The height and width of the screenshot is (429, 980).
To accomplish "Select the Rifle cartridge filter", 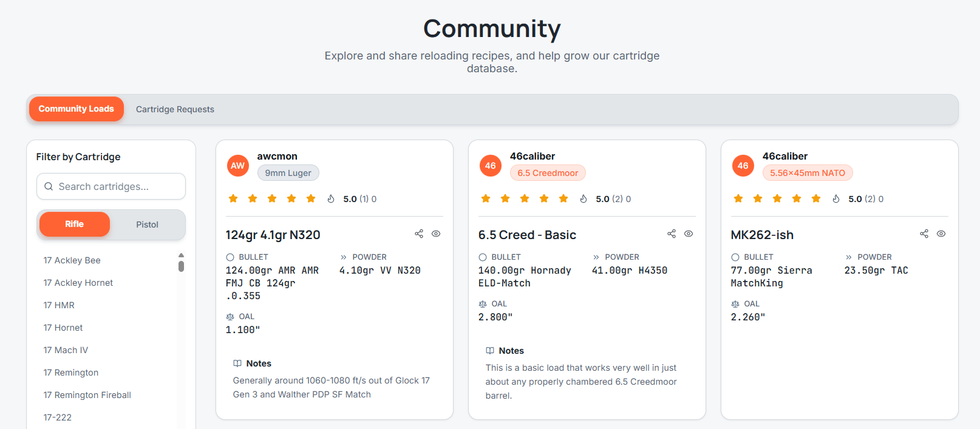I will click(x=75, y=225).
